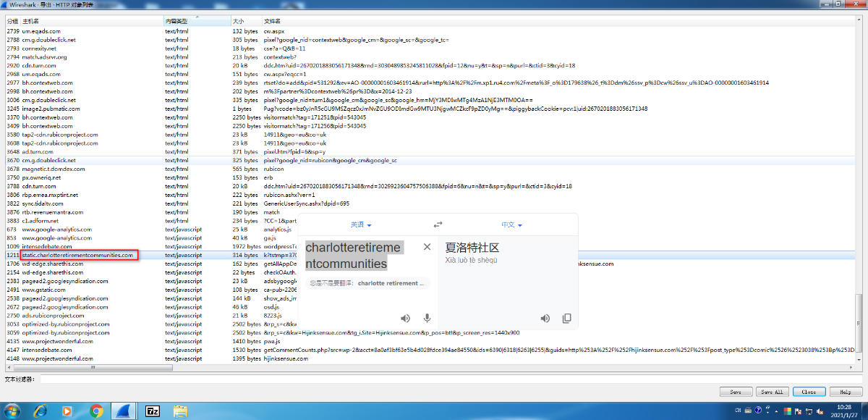Select the px.owneriq.net row
Viewport: 868px width, 420px height.
point(429,177)
